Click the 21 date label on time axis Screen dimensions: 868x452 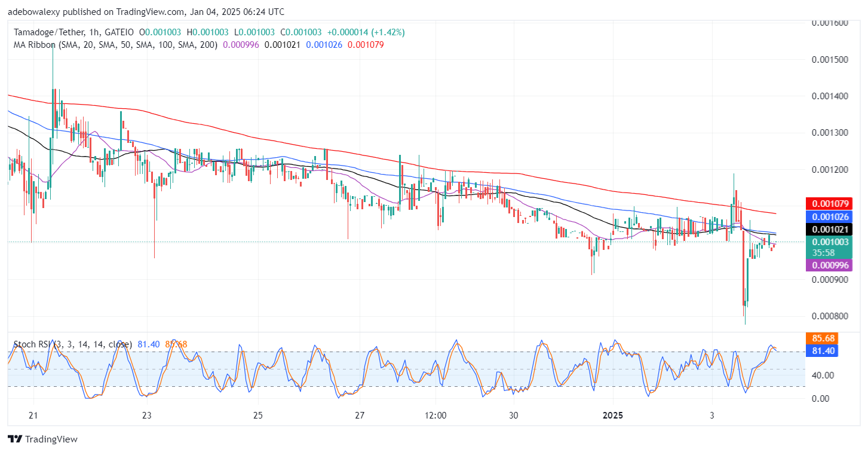pos(33,416)
